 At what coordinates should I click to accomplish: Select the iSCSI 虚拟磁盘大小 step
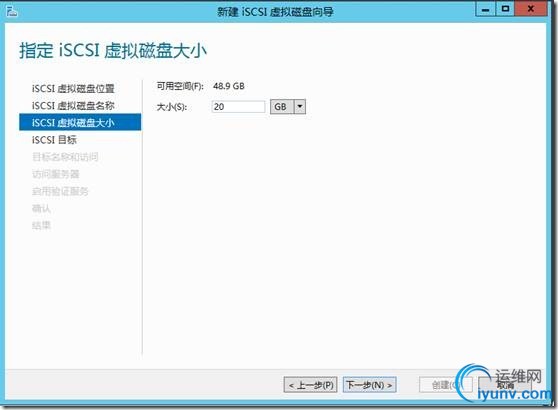[80, 122]
